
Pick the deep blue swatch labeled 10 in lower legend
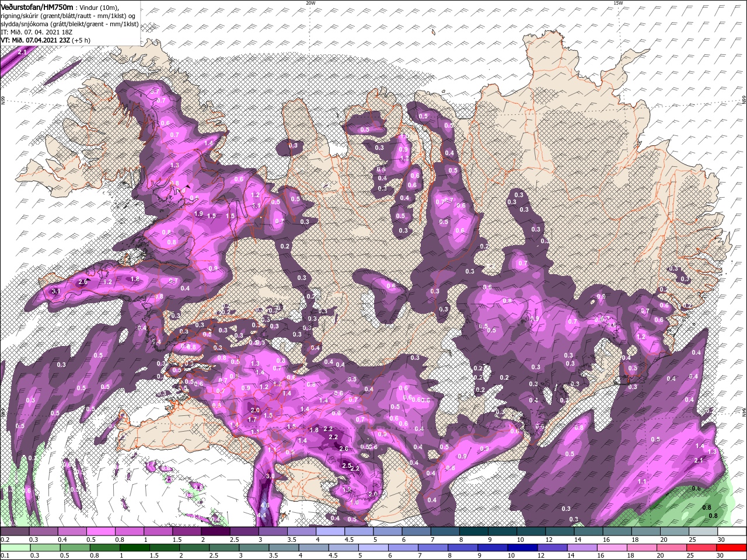point(523,547)
